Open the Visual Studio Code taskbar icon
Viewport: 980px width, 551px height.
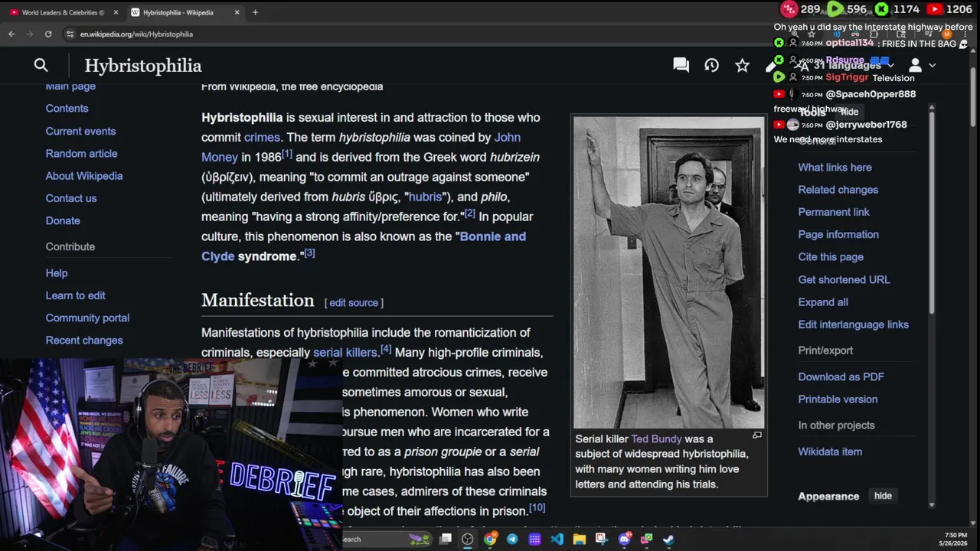pos(557,539)
